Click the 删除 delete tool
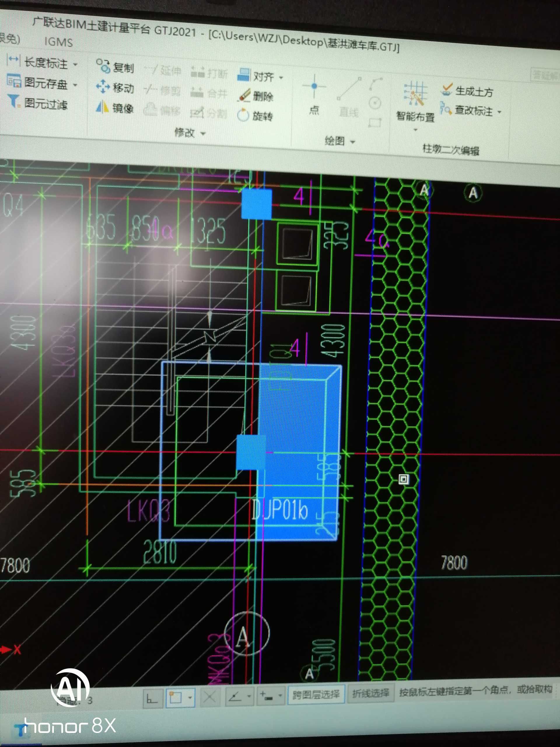The height and width of the screenshot is (747, 560). (256, 96)
